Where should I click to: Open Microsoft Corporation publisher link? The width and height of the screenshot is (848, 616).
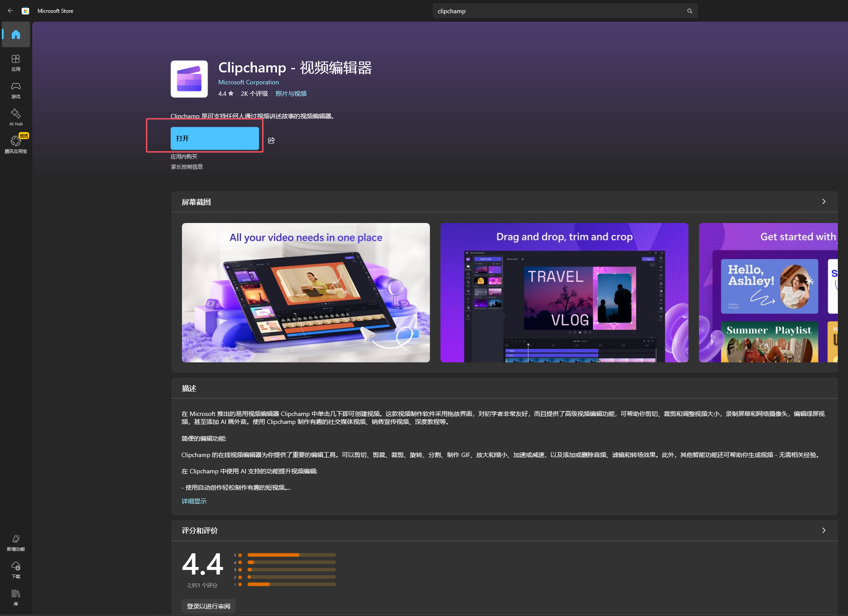[x=248, y=82]
